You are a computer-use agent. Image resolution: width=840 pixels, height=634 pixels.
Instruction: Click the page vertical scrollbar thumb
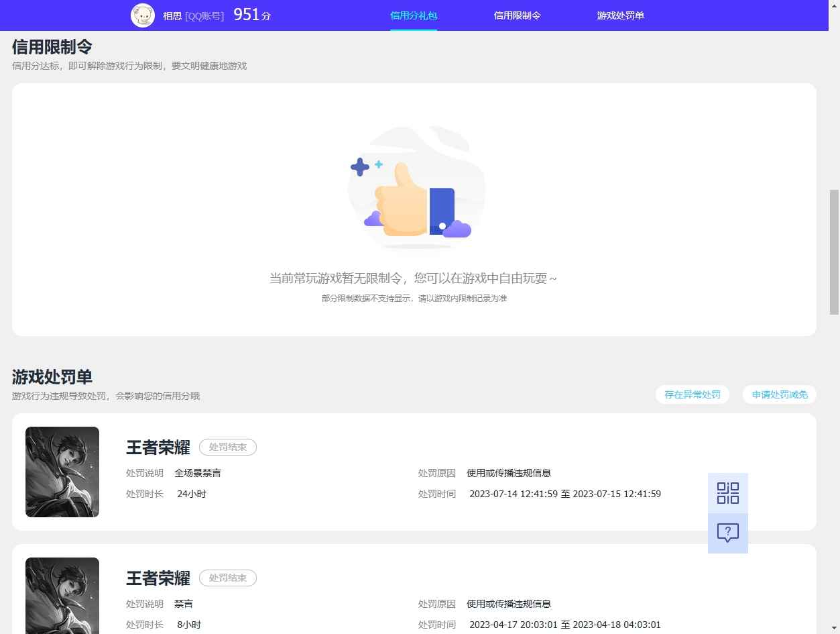pos(834,252)
